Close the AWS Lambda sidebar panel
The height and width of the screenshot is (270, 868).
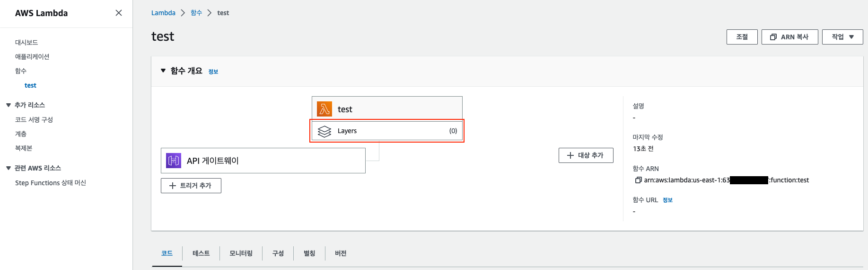(x=119, y=13)
